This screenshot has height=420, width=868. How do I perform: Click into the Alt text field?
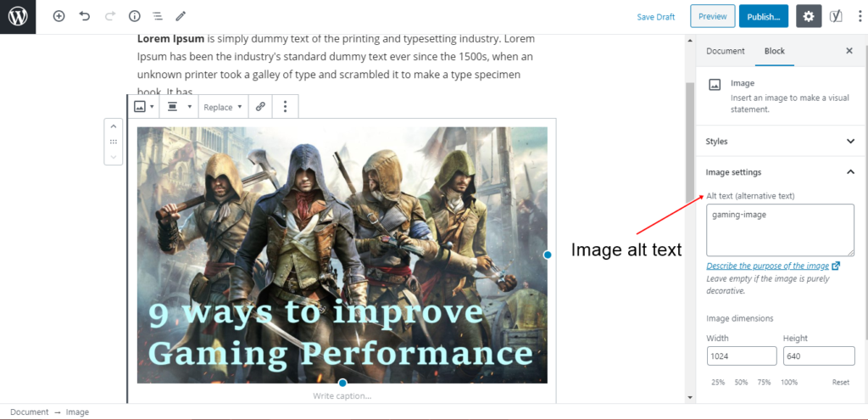[x=780, y=230]
